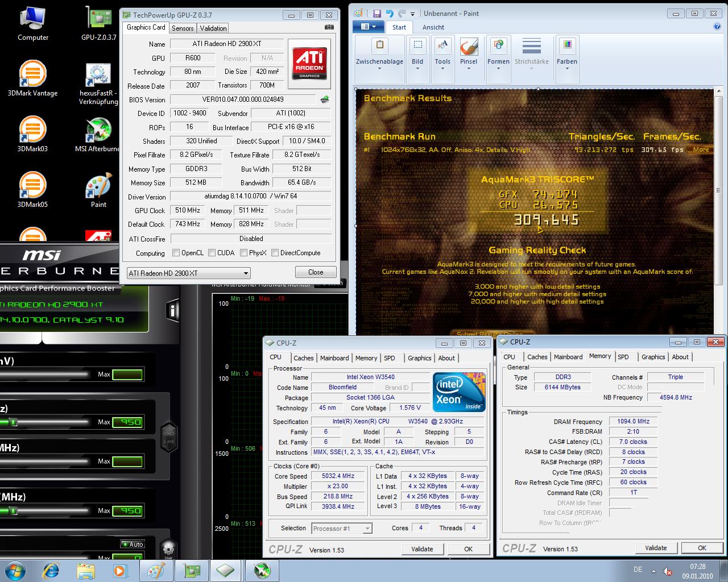728x582 pixels.
Task: Click the taskbar clock 07:28
Action: coord(697,567)
